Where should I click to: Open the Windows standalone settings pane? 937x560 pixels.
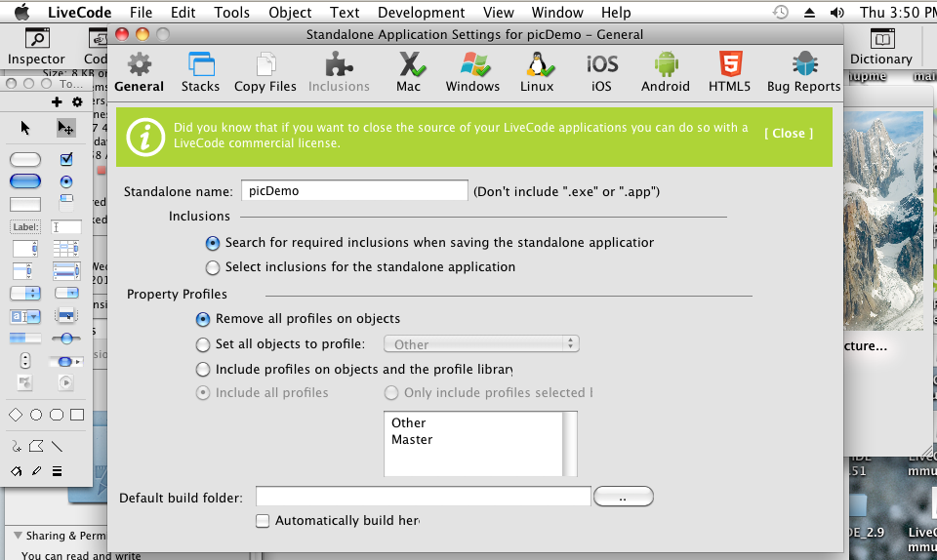472,71
